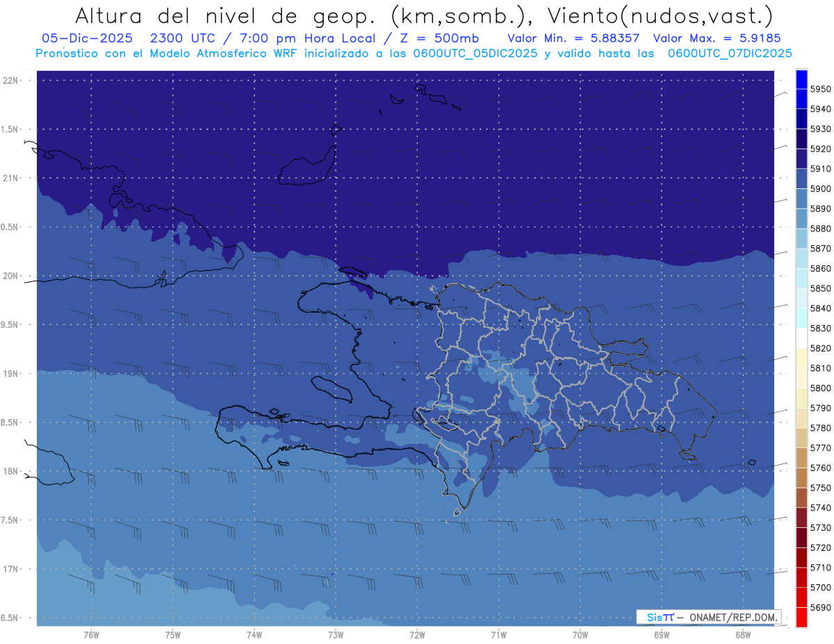Viewport: 834px width, 644px height.
Task: Click the '5770' colorbar value
Action: [x=821, y=448]
